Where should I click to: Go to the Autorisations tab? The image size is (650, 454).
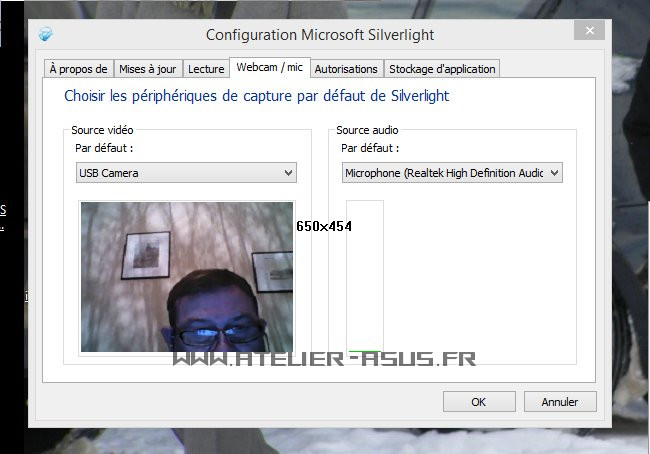(346, 69)
